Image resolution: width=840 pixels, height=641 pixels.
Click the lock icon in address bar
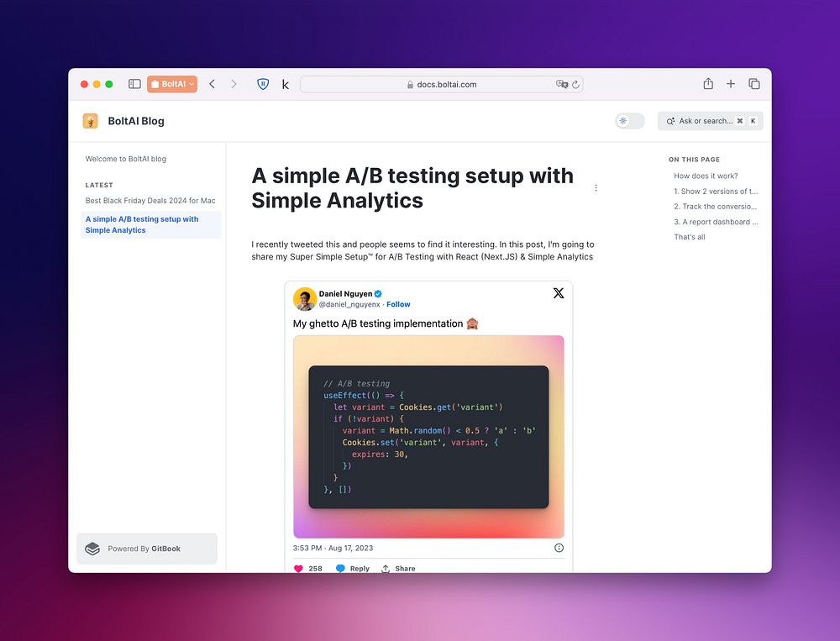[x=410, y=85]
